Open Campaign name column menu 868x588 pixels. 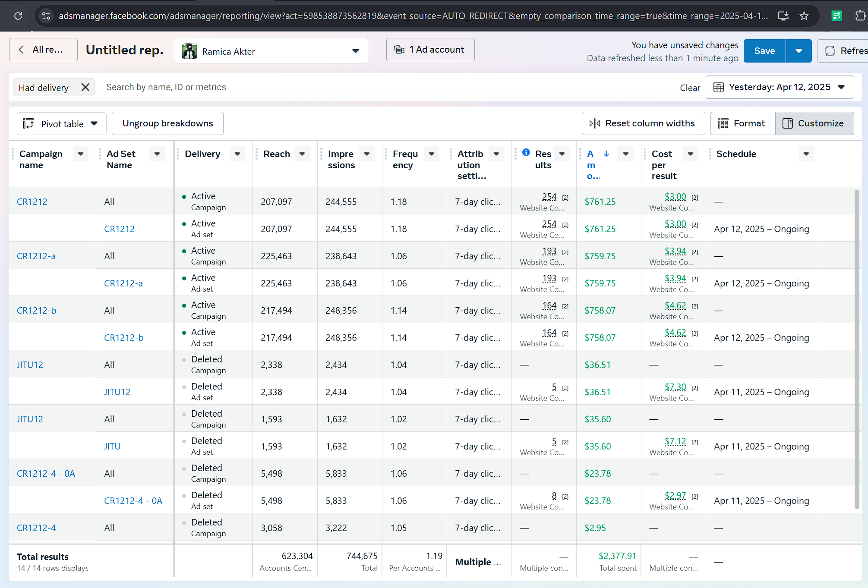tap(81, 154)
